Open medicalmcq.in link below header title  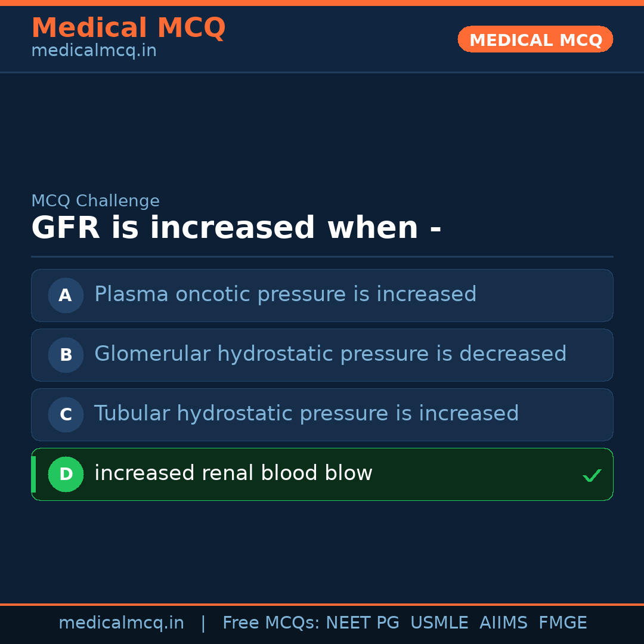[94, 51]
